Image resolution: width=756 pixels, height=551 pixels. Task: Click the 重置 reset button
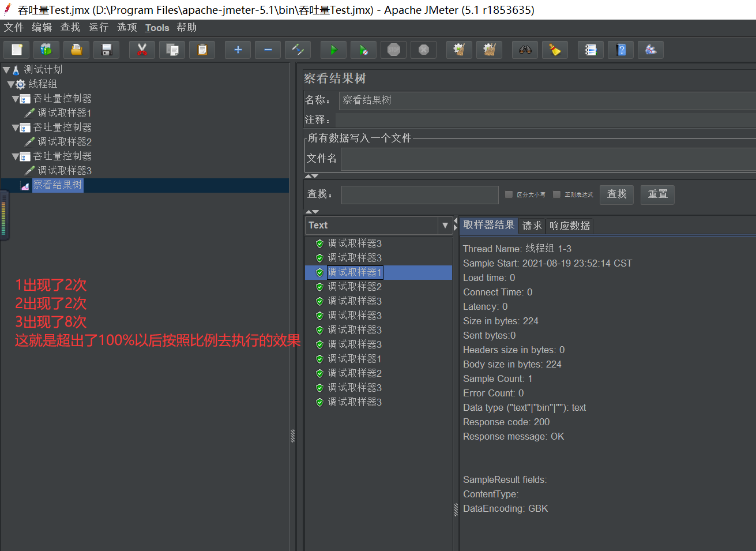click(657, 195)
